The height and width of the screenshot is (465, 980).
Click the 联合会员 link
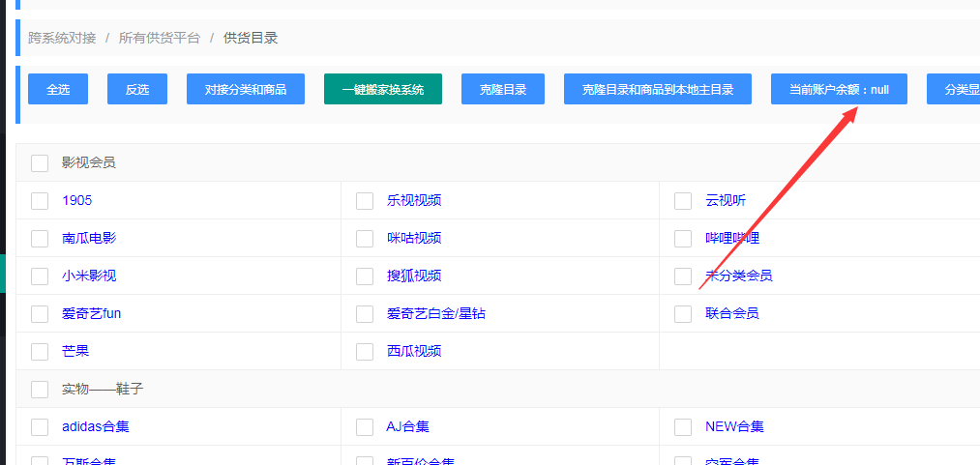click(x=732, y=313)
